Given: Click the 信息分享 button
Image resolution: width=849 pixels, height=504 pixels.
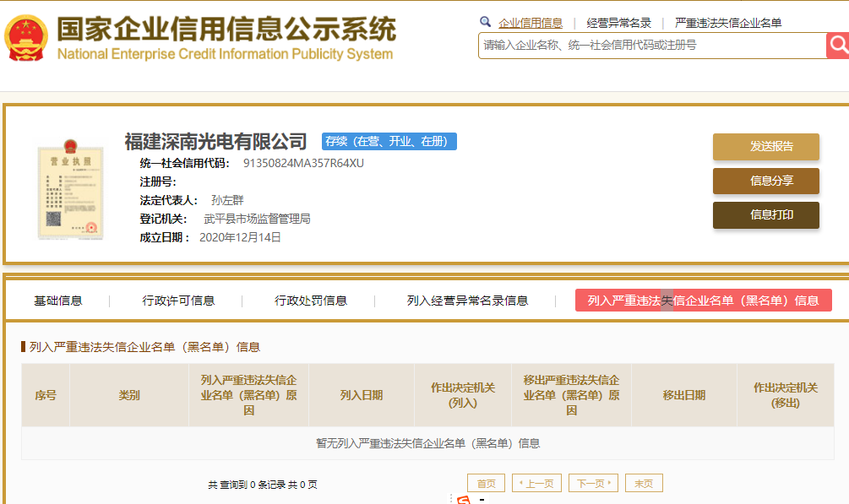Looking at the screenshot, I should click(765, 181).
